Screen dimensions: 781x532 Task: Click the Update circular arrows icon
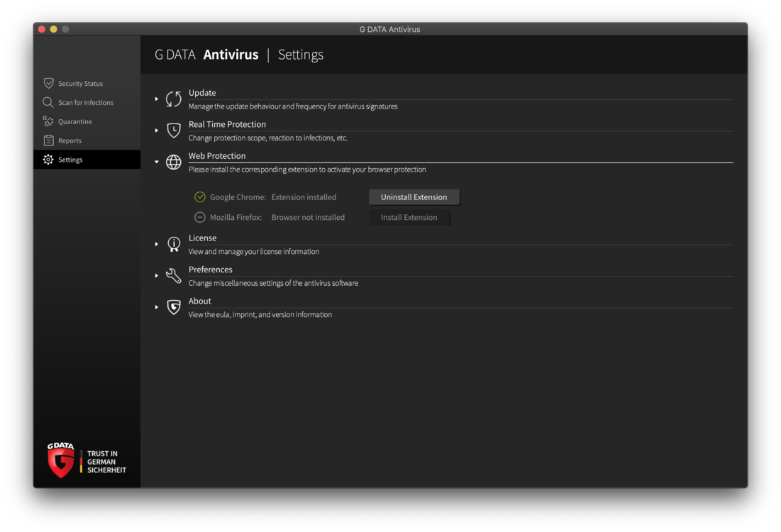coord(174,99)
